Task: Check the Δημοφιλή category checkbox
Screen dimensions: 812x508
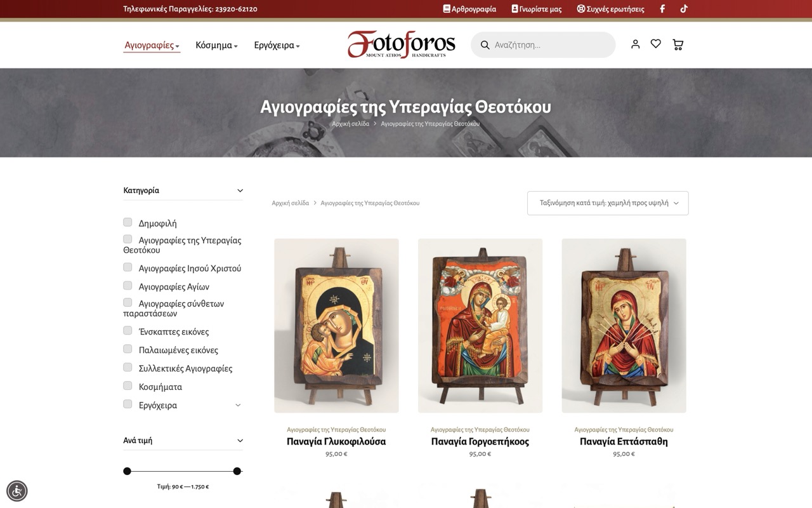Action: [128, 222]
